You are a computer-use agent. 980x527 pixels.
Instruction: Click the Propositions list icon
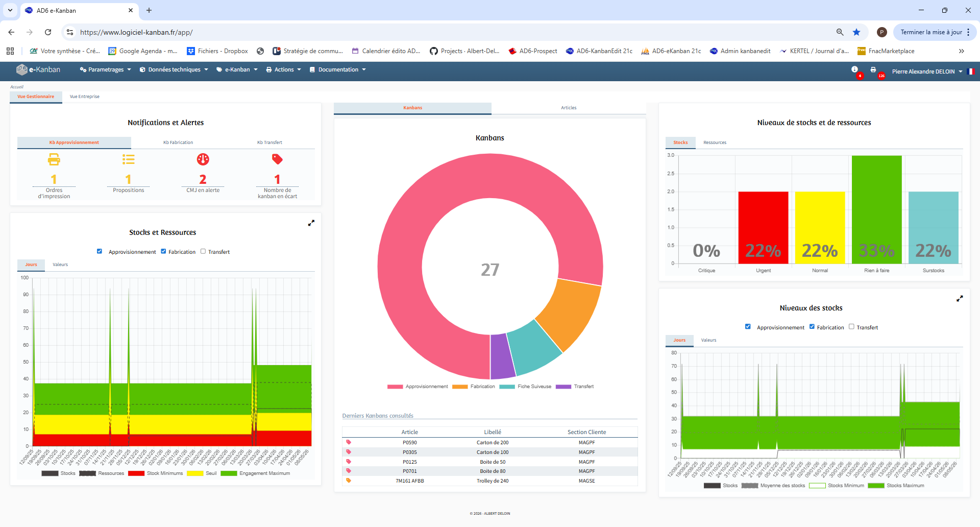click(128, 160)
